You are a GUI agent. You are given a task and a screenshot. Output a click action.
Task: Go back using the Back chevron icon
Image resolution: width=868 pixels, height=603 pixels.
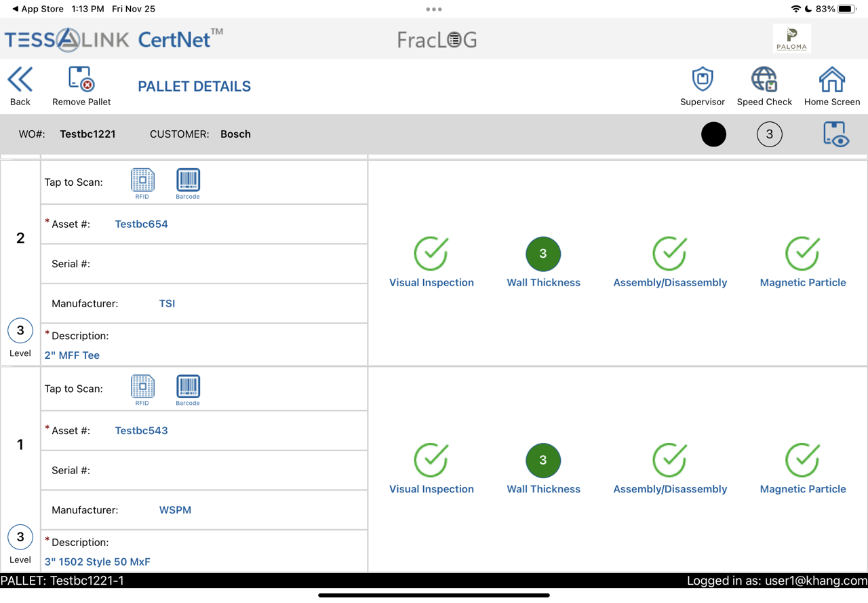[x=20, y=80]
